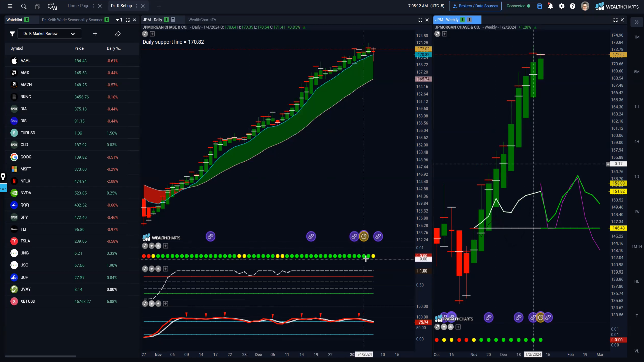Click the gold earnings marker on daily chart
Viewport: 644px width, 362px height.
coord(364,236)
